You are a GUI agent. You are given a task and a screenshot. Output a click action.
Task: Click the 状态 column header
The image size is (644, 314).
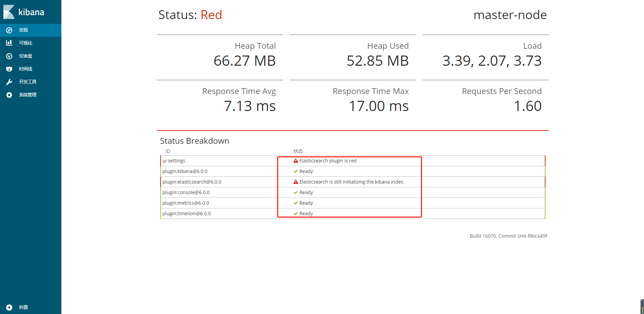point(298,151)
